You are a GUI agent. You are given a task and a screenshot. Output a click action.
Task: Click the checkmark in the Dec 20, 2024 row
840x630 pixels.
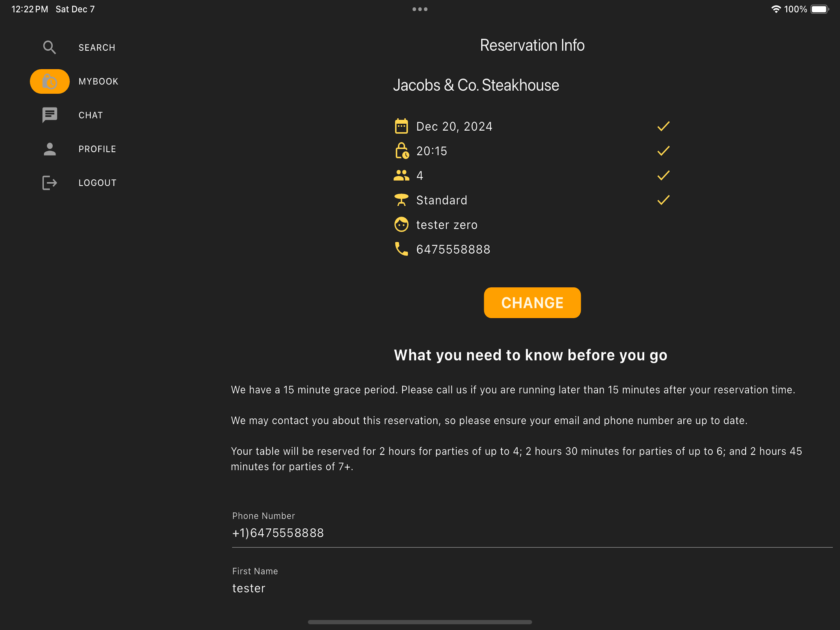[x=663, y=126]
